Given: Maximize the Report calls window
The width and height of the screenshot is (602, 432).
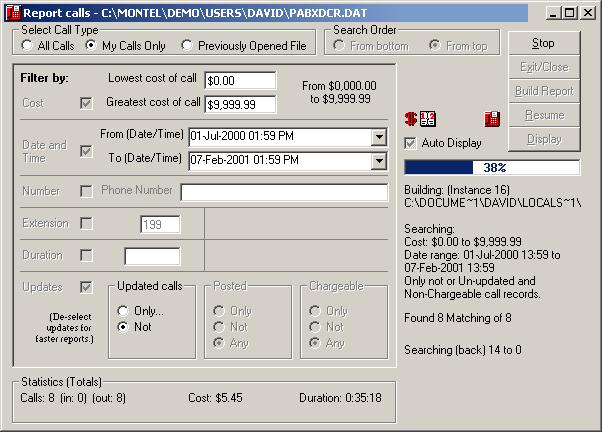Looking at the screenshot, I should (569, 13).
